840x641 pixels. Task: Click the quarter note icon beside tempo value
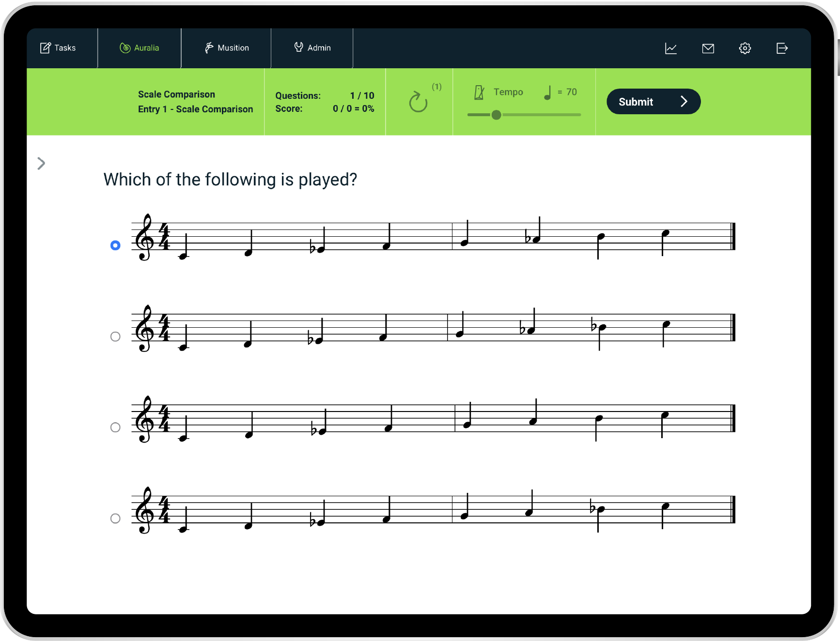[547, 92]
